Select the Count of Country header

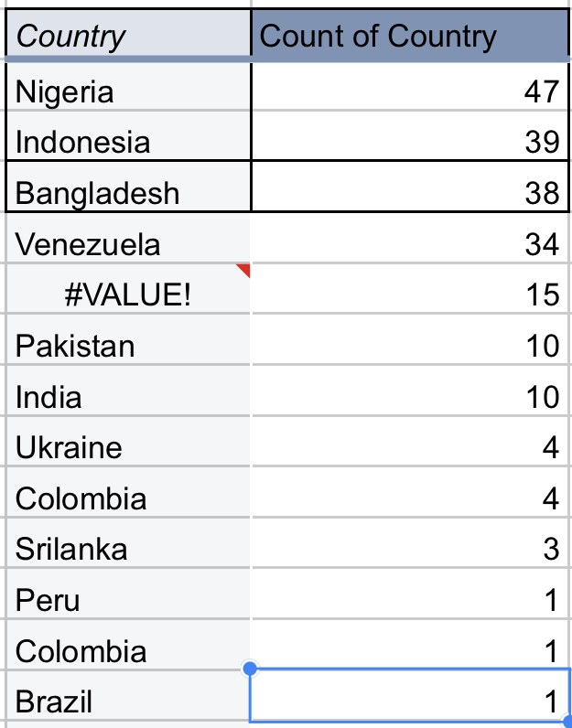click(410, 34)
